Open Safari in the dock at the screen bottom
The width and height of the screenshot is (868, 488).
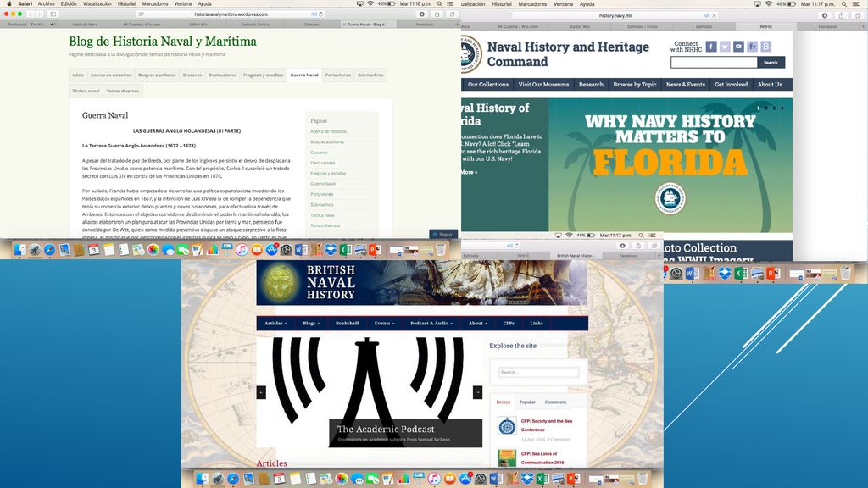(x=233, y=479)
